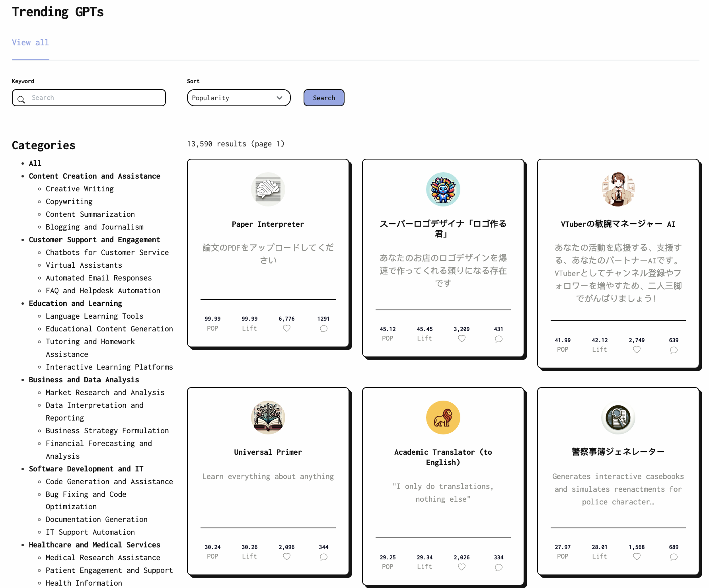Click comment bubble under 689 count

(x=674, y=557)
